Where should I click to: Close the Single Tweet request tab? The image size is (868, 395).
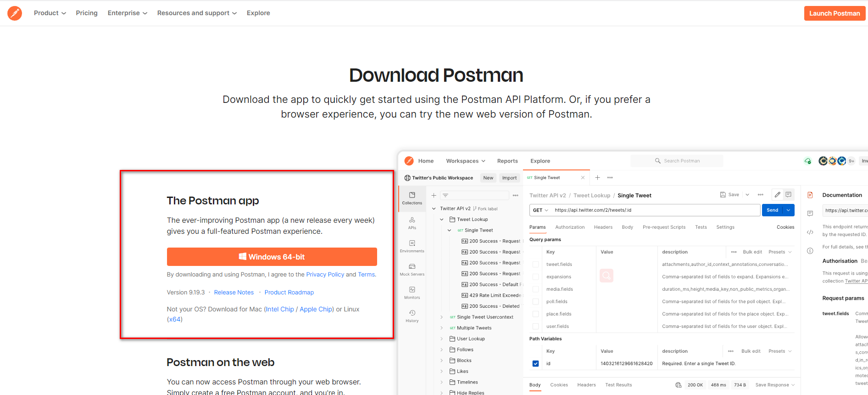tap(583, 178)
